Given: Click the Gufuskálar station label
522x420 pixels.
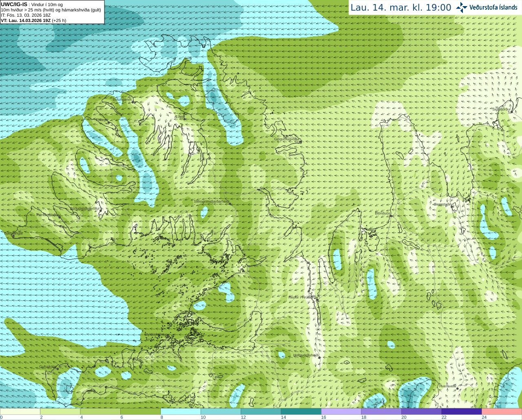Looking at the screenshot, I should (48, 367).
